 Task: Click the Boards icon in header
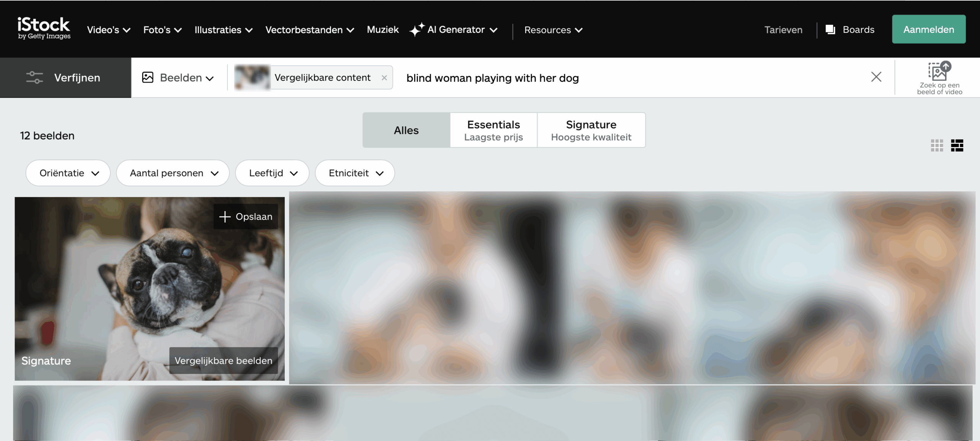830,29
